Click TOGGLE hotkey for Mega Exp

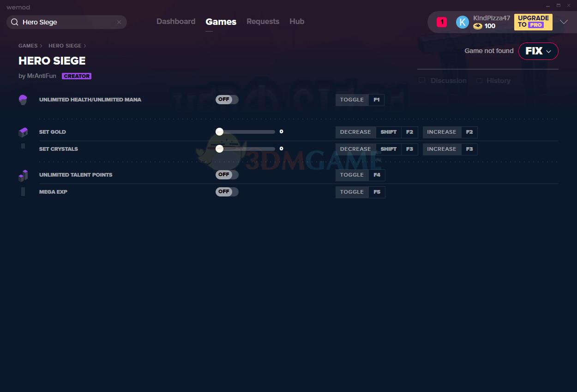click(x=352, y=192)
